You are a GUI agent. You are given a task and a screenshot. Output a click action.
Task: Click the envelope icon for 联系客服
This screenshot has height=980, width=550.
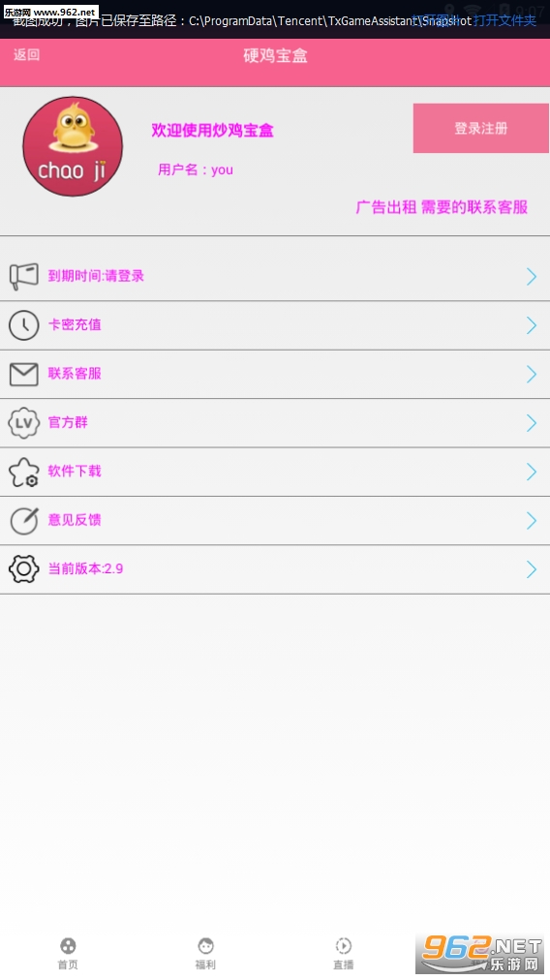click(24, 374)
